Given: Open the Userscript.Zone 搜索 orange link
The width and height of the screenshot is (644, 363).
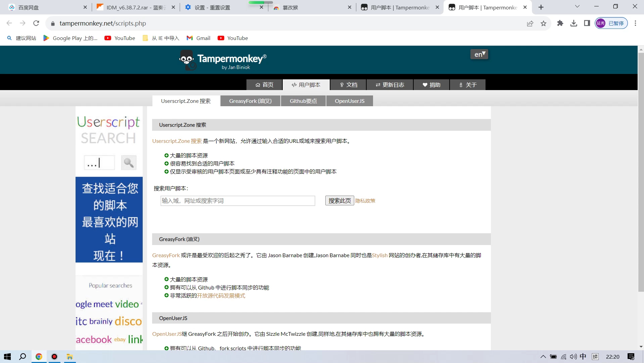Looking at the screenshot, I should point(177,141).
